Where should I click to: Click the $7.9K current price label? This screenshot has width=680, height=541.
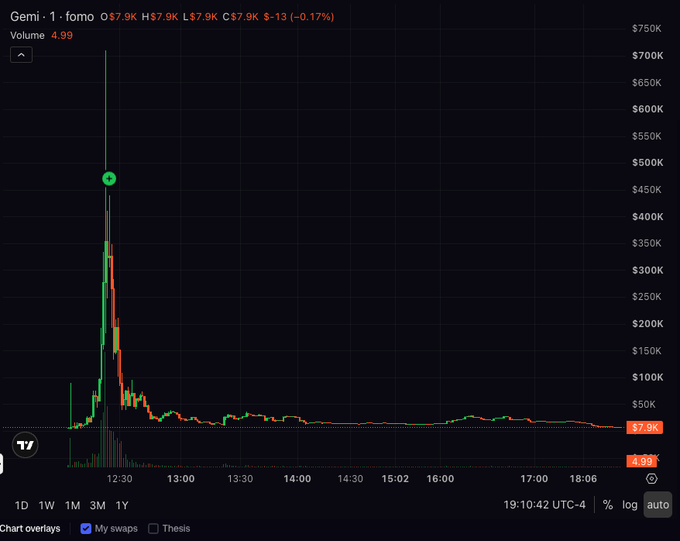pos(644,427)
